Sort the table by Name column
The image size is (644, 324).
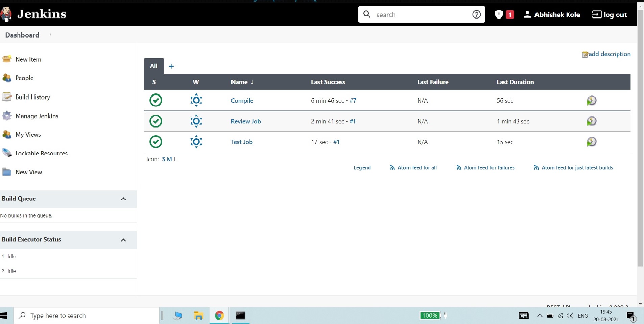pyautogui.click(x=242, y=82)
